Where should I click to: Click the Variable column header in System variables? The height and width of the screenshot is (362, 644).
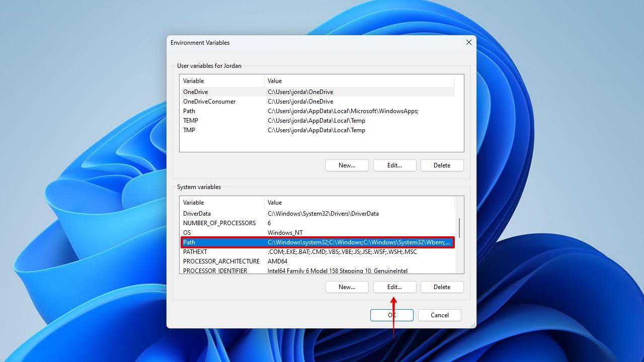[x=222, y=203]
